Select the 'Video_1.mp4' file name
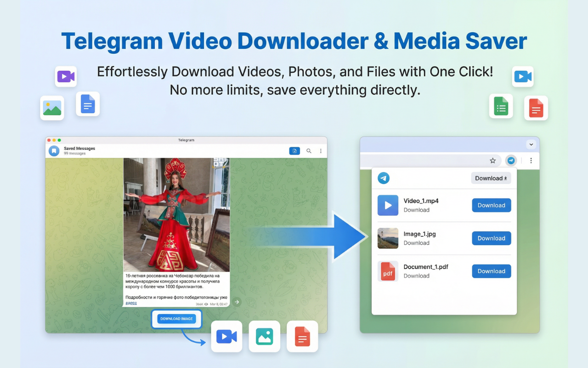This screenshot has height=368, width=588. point(421,201)
